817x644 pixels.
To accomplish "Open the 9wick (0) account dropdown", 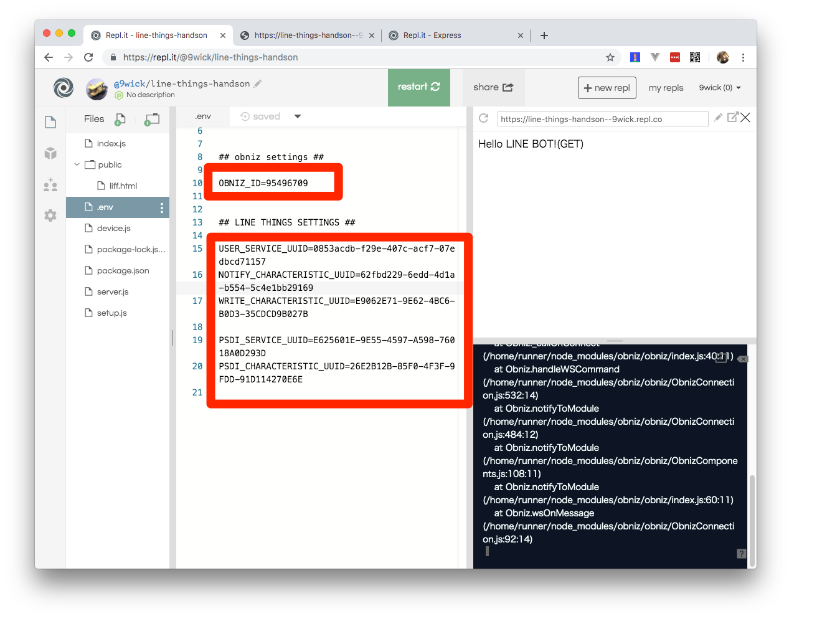I will pos(719,88).
